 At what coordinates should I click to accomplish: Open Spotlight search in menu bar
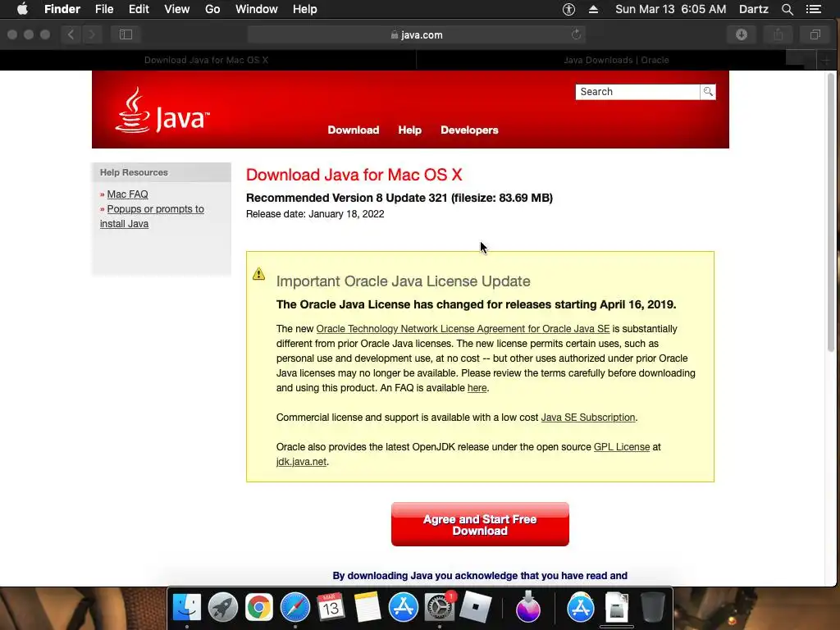tap(787, 9)
